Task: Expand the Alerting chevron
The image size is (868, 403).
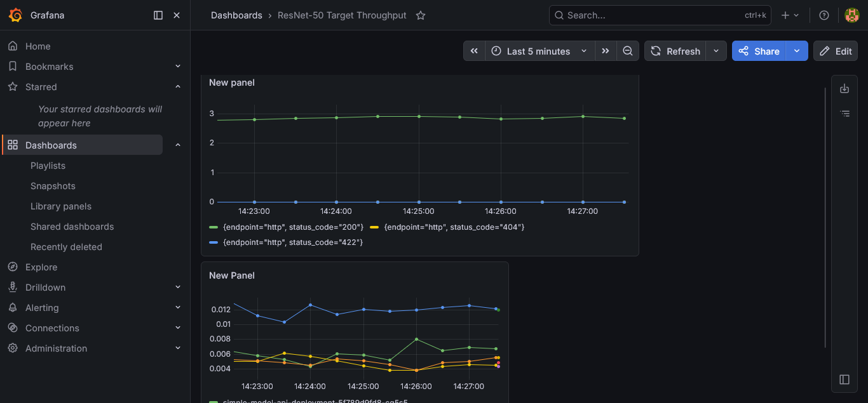Action: point(178,308)
